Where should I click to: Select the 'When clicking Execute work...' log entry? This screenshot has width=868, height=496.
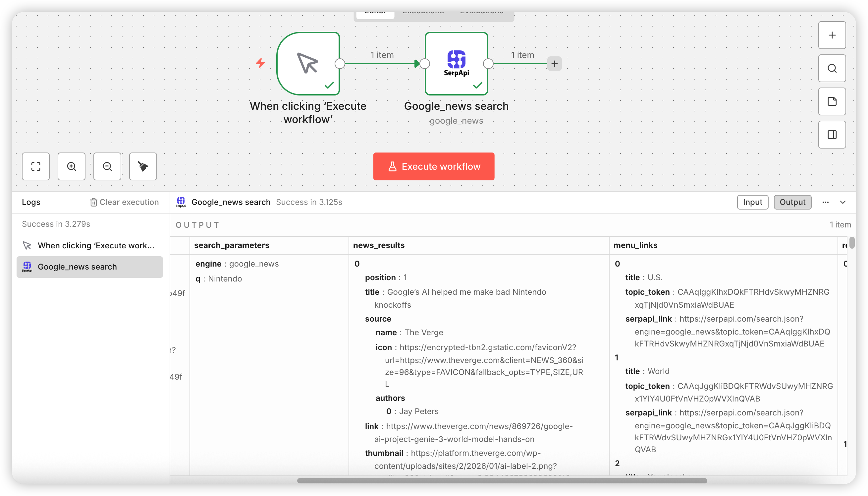pyautogui.click(x=89, y=245)
